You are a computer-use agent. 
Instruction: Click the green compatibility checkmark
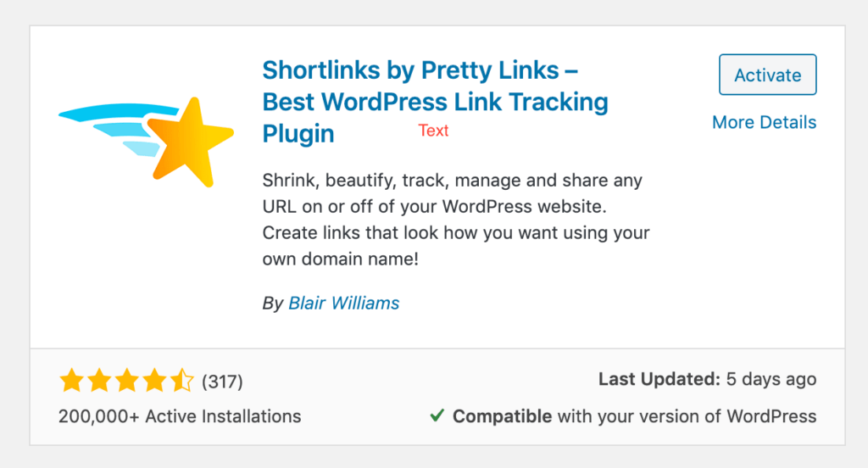click(x=437, y=416)
